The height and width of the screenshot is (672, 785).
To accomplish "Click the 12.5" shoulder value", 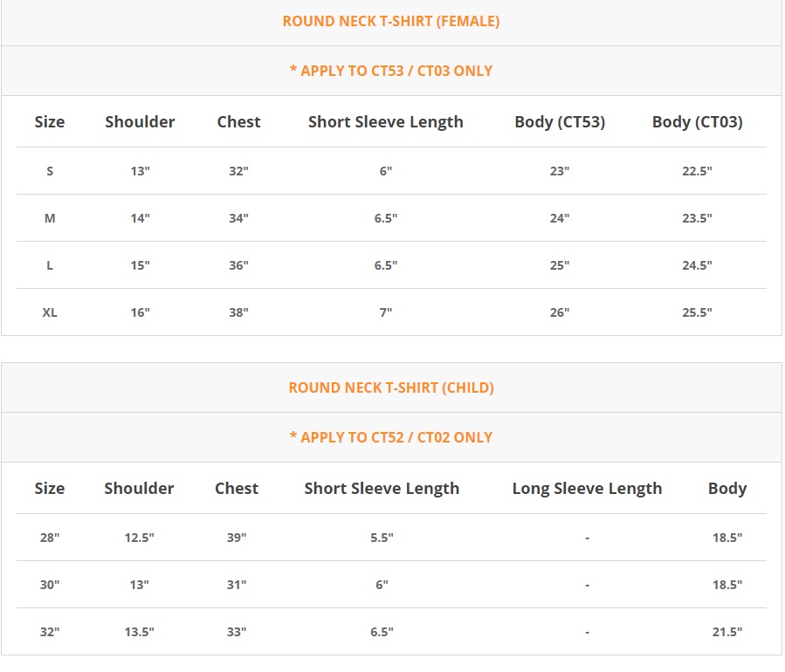I will coord(139,538).
